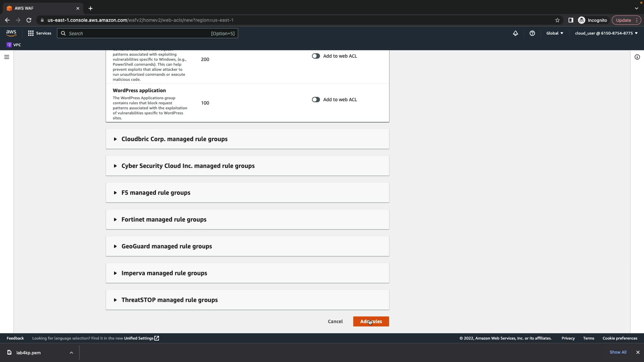Screen dimensions: 644x362
Task: Click the Cancel button
Action: coord(335,321)
